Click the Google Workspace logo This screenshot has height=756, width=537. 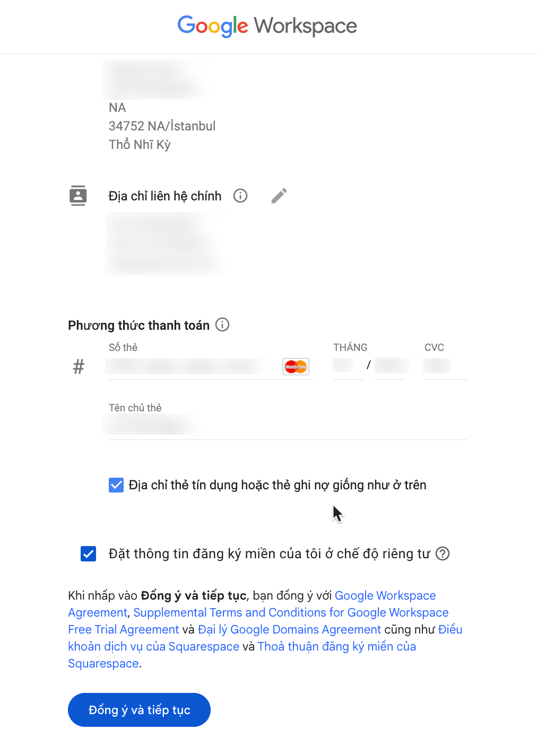click(x=267, y=26)
